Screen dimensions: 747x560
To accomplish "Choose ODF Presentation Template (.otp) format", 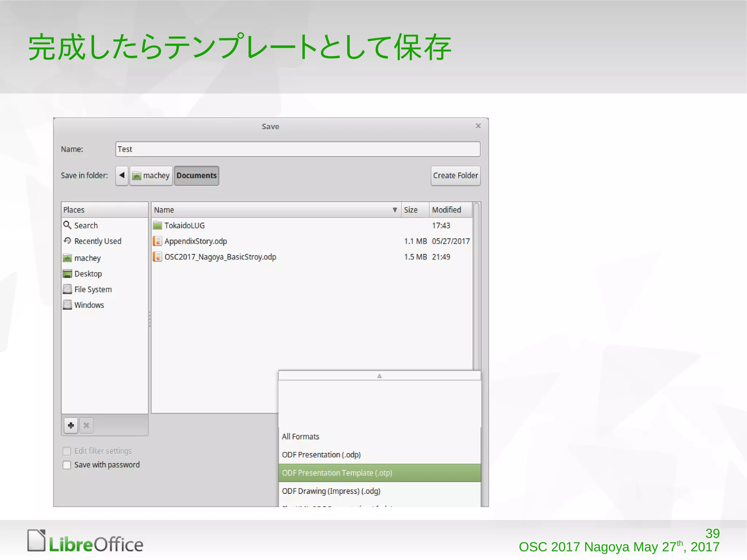I will (x=379, y=473).
